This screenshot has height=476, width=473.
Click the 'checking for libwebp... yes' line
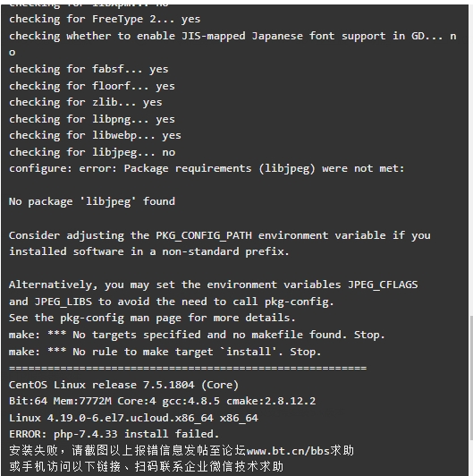[x=95, y=135]
